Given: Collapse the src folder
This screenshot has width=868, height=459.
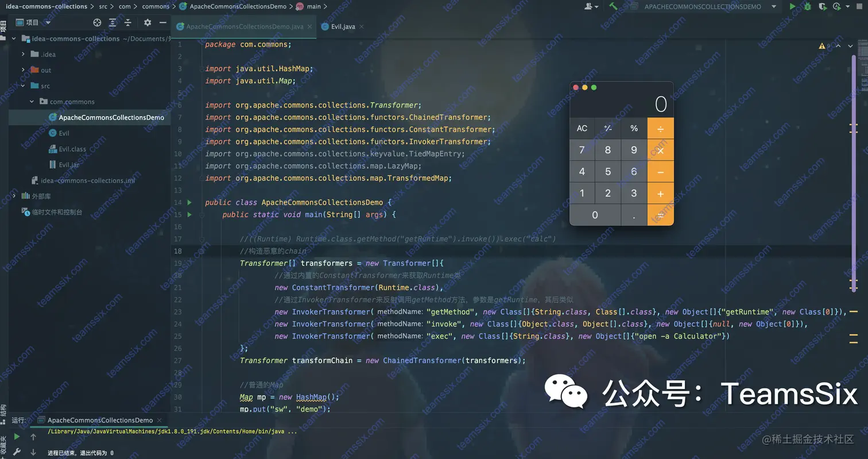Looking at the screenshot, I should [x=23, y=86].
